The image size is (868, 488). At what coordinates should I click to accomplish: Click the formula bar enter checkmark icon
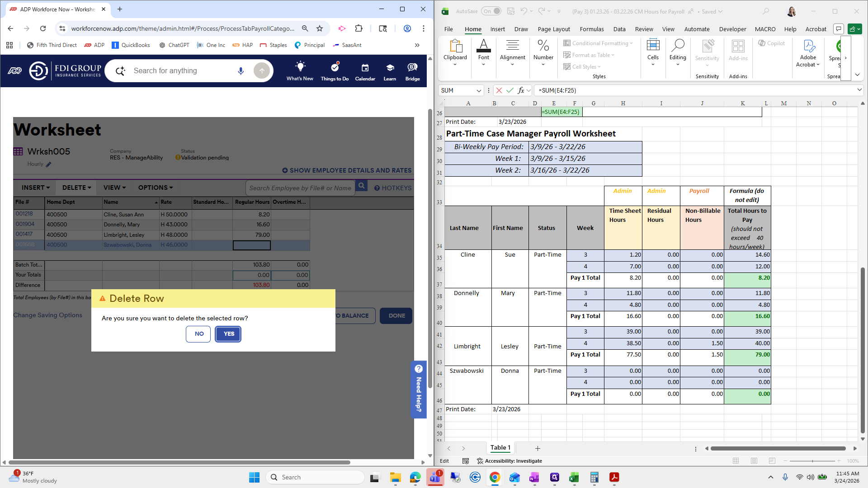click(510, 90)
